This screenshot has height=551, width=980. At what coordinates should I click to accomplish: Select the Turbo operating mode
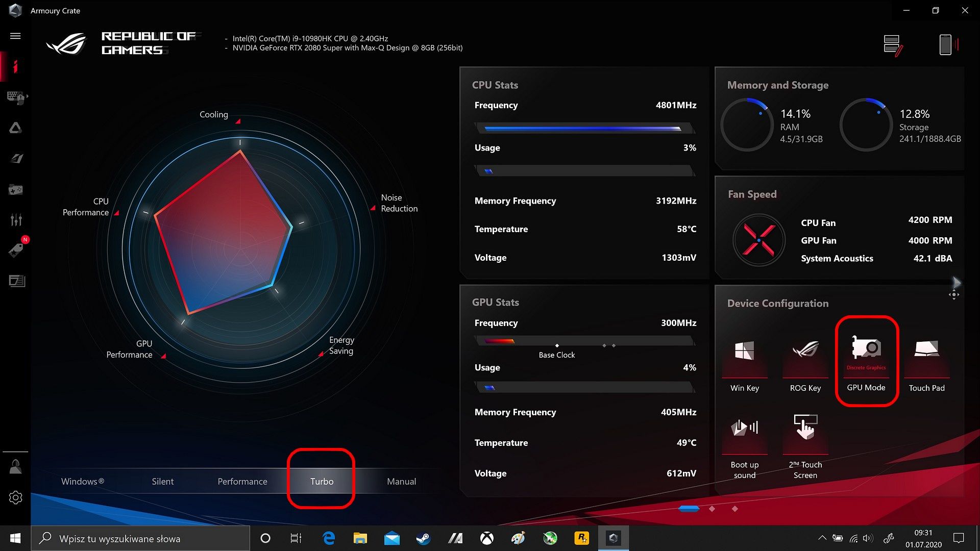coord(322,481)
